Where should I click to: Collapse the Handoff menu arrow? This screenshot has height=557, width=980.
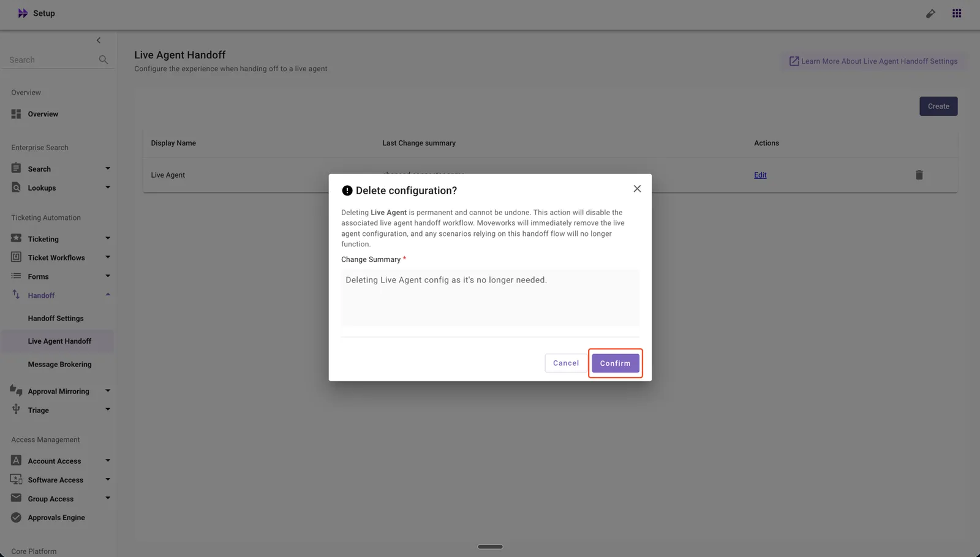coord(108,295)
